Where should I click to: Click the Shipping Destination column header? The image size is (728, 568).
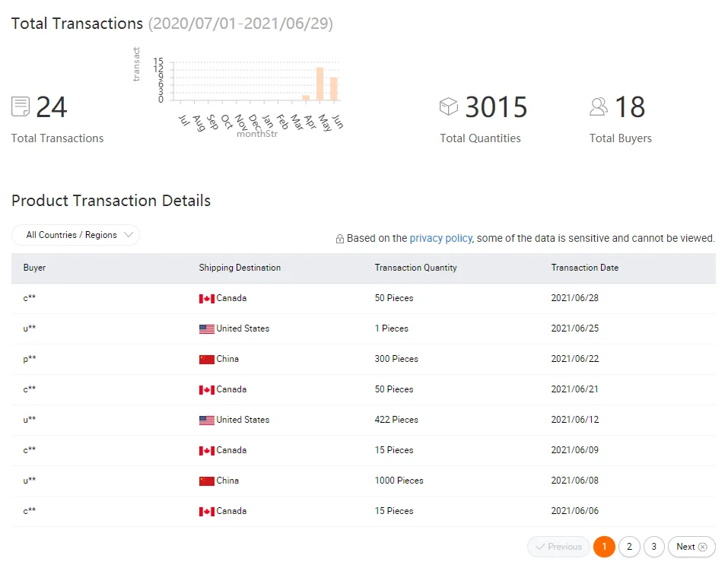pyautogui.click(x=240, y=268)
